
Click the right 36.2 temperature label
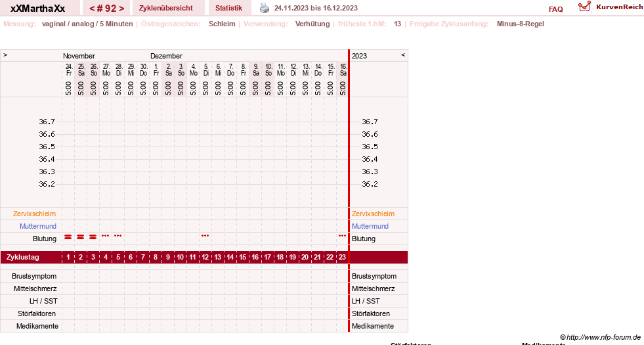point(370,184)
